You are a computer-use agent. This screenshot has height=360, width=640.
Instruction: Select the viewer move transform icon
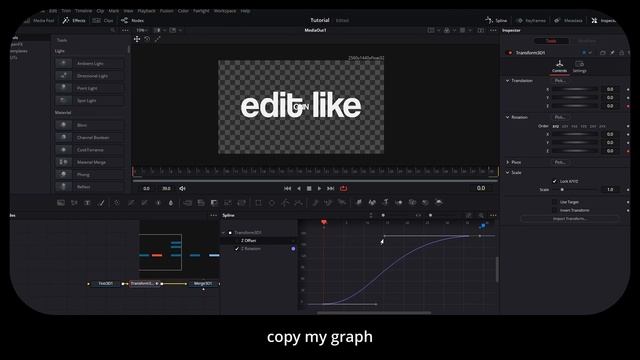click(x=137, y=39)
